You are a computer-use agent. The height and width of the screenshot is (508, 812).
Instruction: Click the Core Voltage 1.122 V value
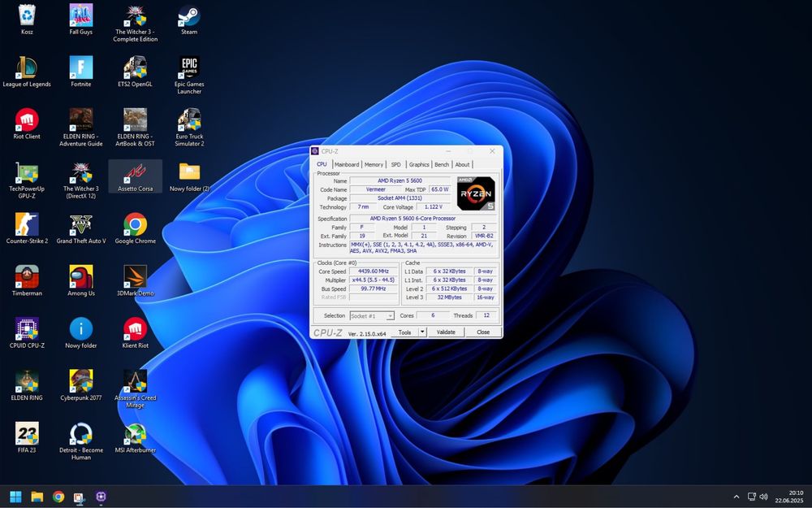coord(434,206)
